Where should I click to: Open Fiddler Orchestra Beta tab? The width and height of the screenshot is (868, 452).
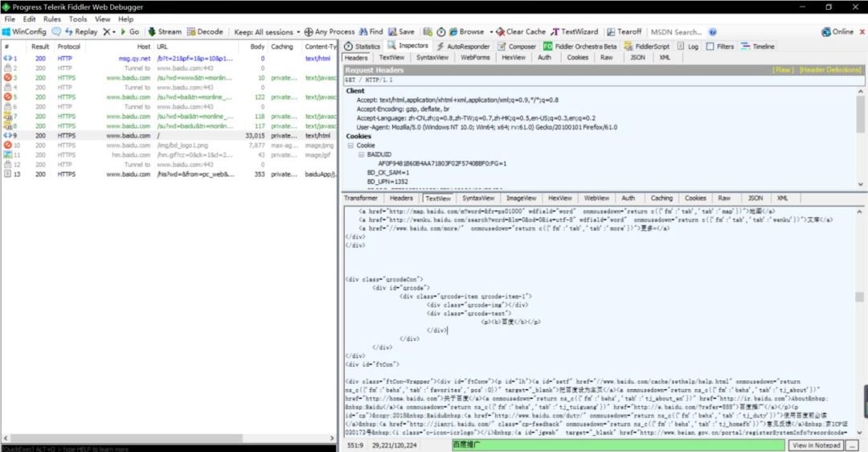pyautogui.click(x=580, y=47)
